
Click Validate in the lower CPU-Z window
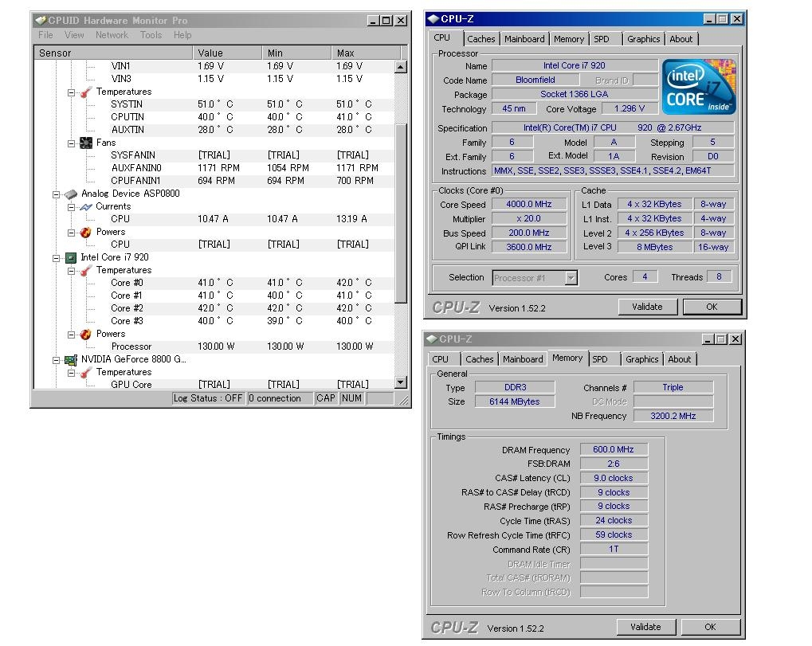pos(645,628)
